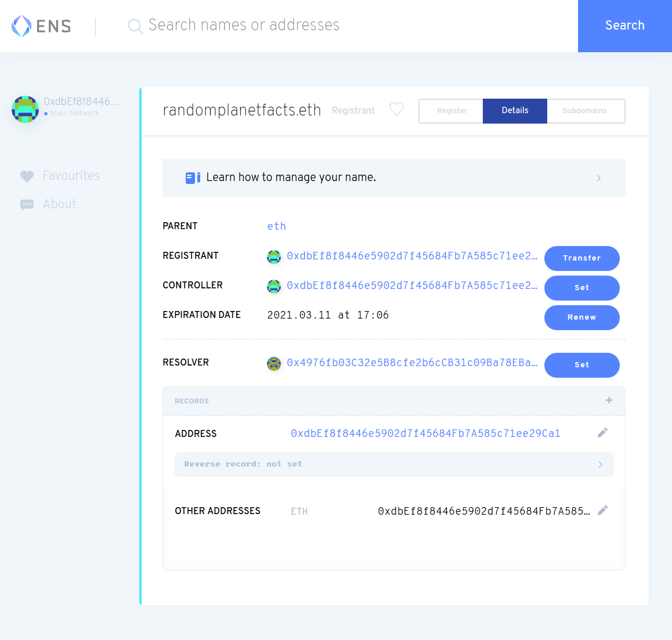The image size is (672, 640).
Task: Open the Register tab
Action: tap(451, 111)
